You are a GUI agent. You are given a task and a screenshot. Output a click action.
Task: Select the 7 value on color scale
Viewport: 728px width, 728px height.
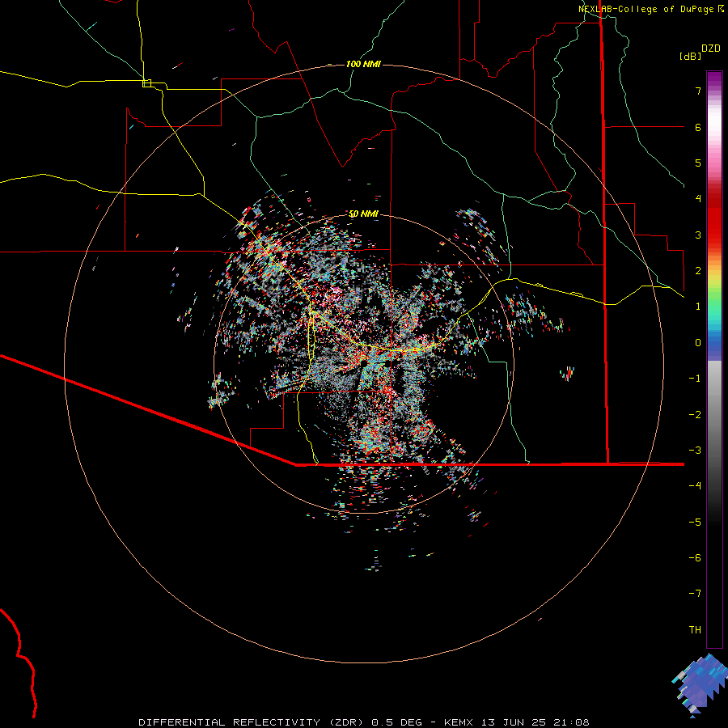pos(698,91)
